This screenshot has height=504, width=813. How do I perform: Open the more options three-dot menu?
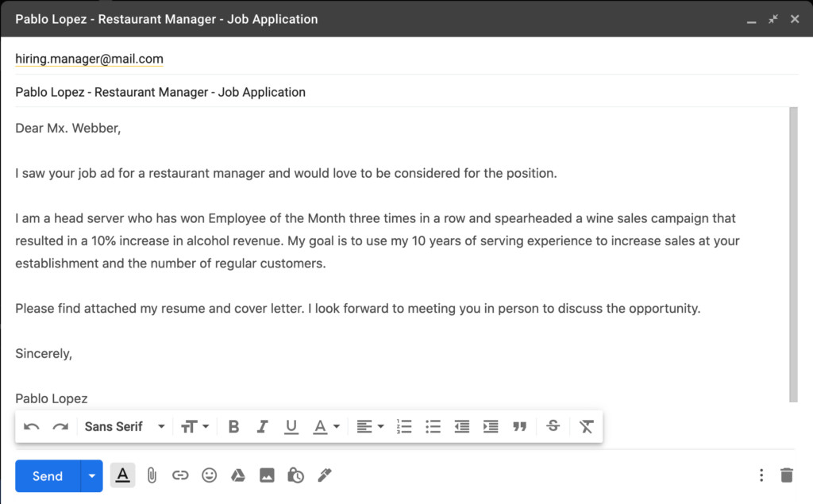pyautogui.click(x=761, y=475)
